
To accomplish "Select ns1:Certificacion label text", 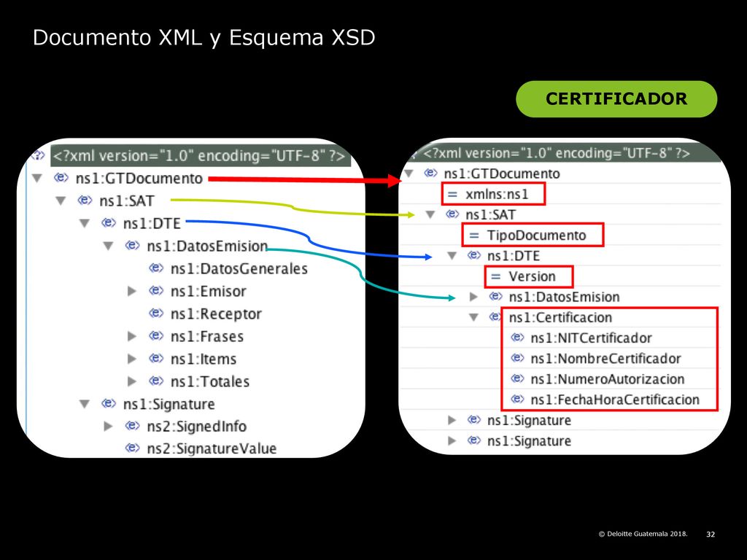I will tap(560, 318).
